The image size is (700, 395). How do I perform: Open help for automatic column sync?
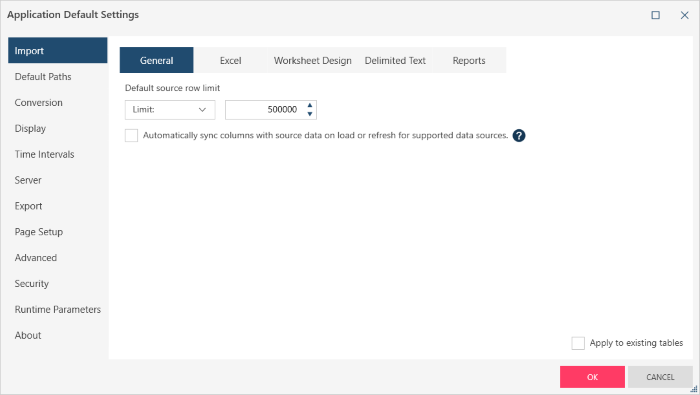coord(518,135)
